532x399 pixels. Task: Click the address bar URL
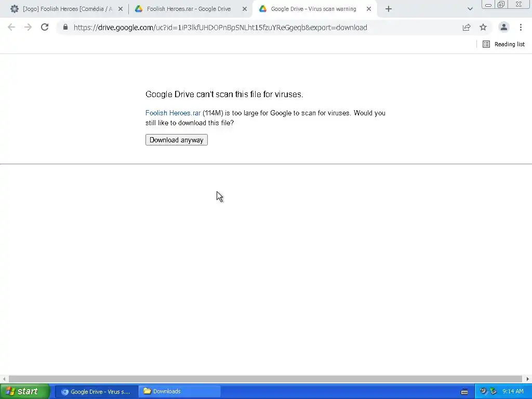coord(220,28)
